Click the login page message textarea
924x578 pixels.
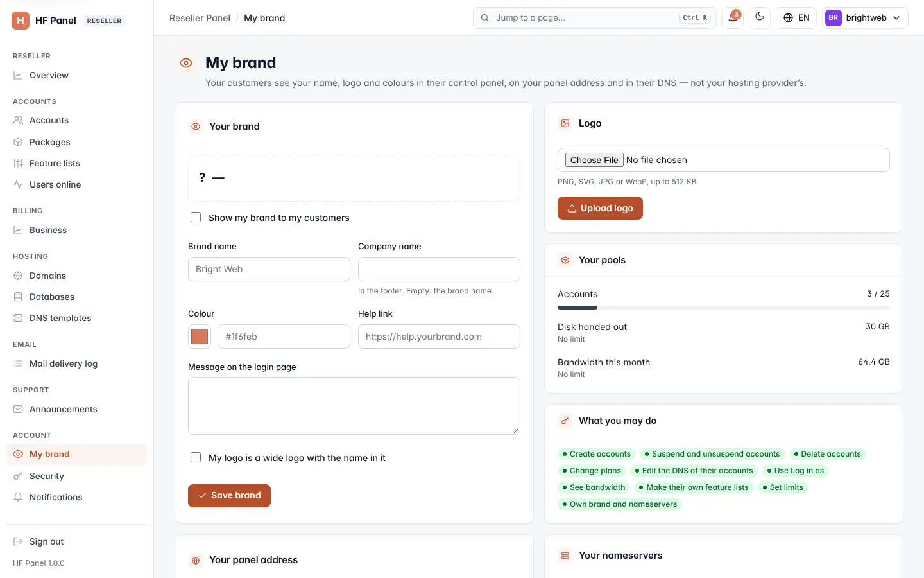pos(354,406)
